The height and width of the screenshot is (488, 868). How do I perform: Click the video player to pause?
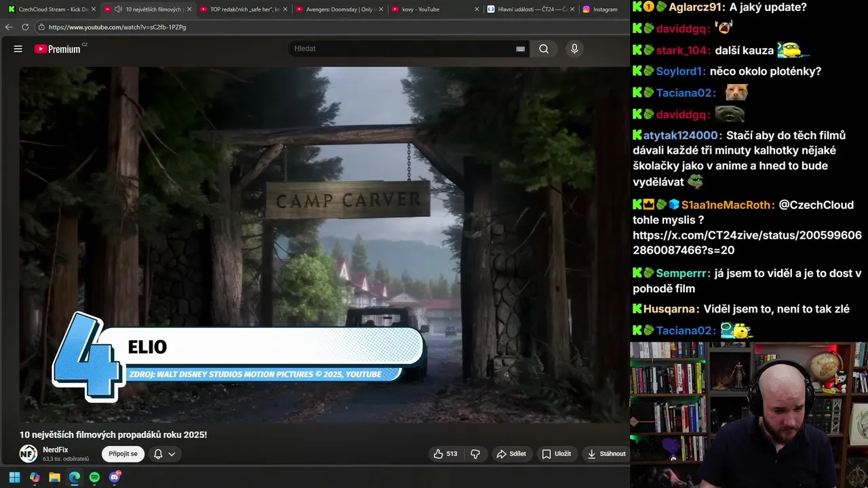[x=324, y=244]
